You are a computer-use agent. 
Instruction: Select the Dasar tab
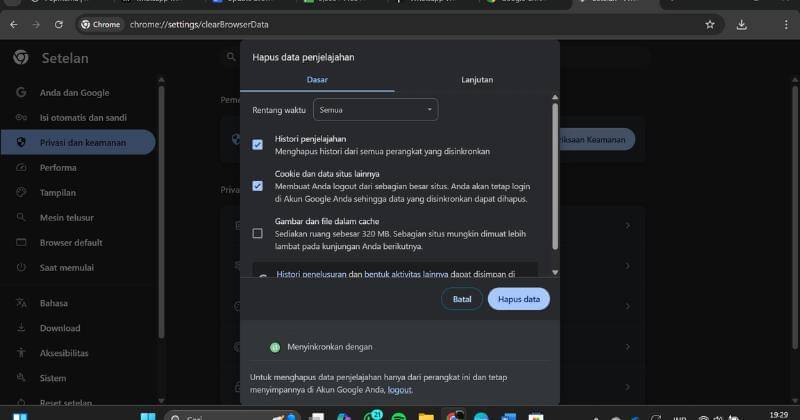point(317,79)
